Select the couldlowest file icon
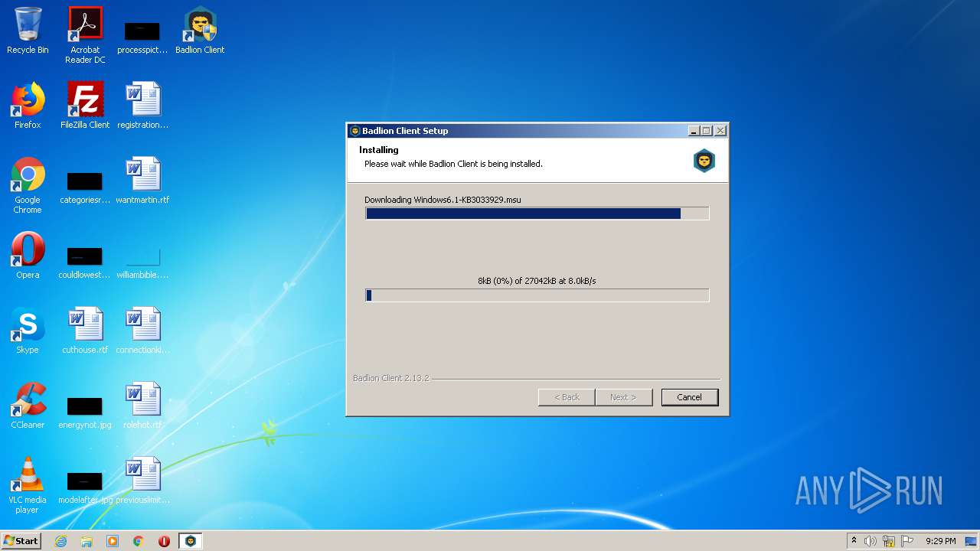Image resolution: width=980 pixels, height=551 pixels. pyautogui.click(x=85, y=262)
